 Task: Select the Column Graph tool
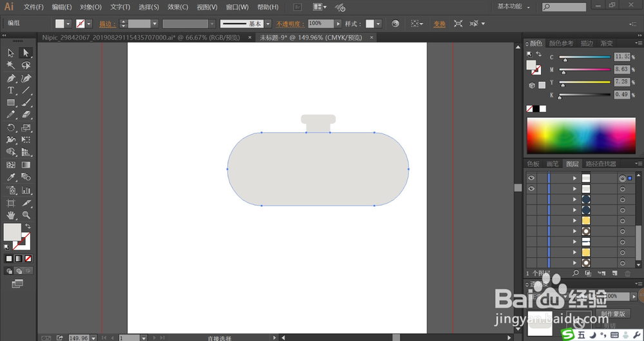(x=26, y=190)
